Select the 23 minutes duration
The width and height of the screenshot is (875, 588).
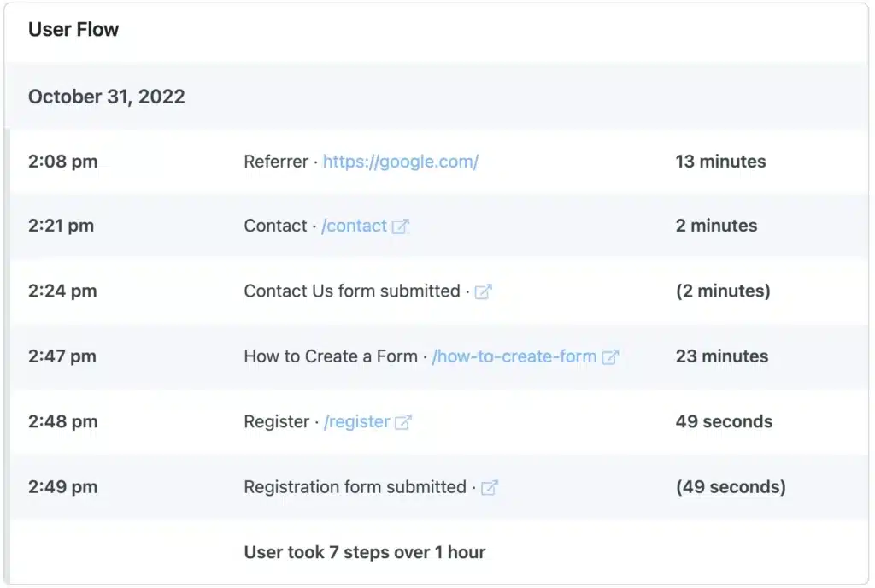(x=721, y=356)
